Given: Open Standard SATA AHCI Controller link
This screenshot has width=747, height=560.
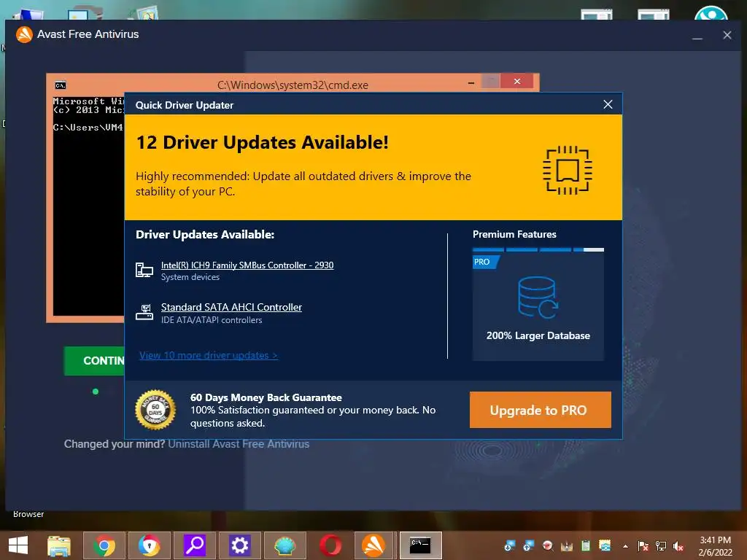Looking at the screenshot, I should 231,307.
